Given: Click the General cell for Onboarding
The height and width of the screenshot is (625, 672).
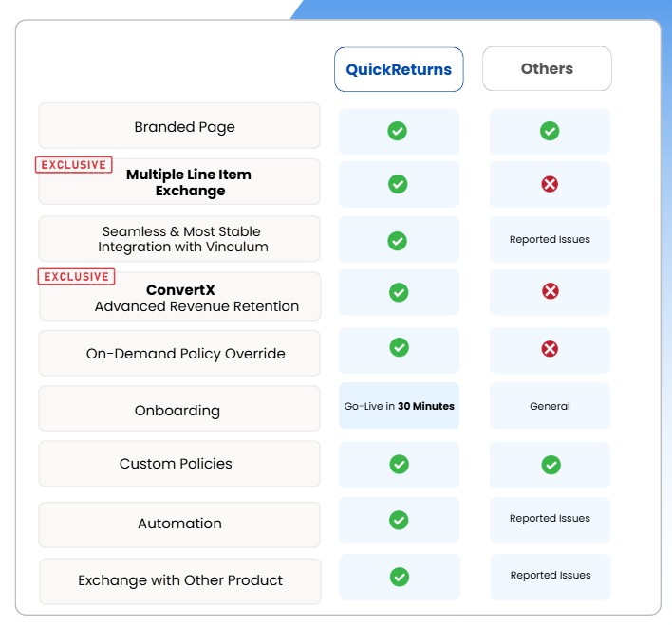Looking at the screenshot, I should pyautogui.click(x=550, y=406).
